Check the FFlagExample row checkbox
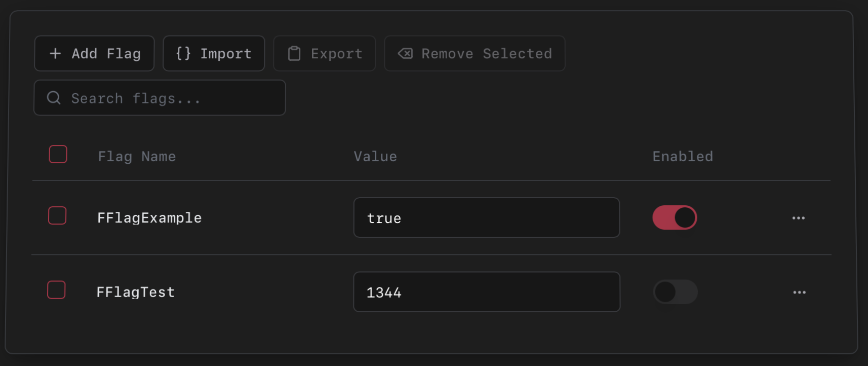This screenshot has width=868, height=366. click(57, 215)
